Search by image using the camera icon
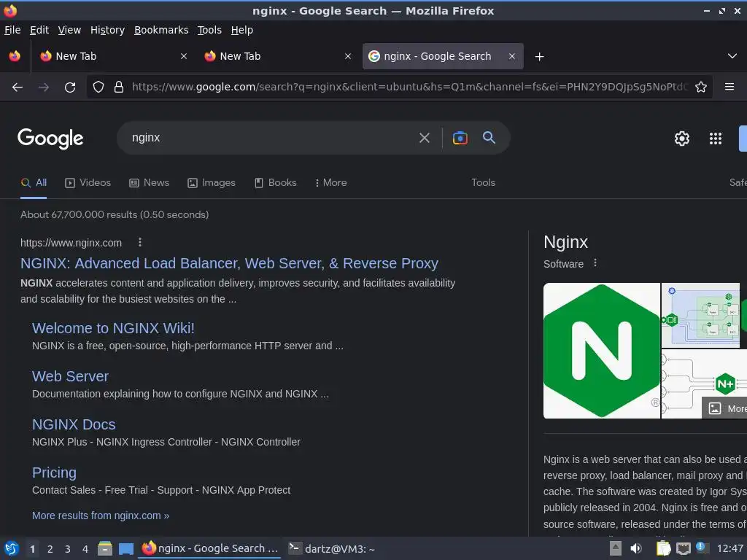This screenshot has width=747, height=560. pyautogui.click(x=460, y=138)
